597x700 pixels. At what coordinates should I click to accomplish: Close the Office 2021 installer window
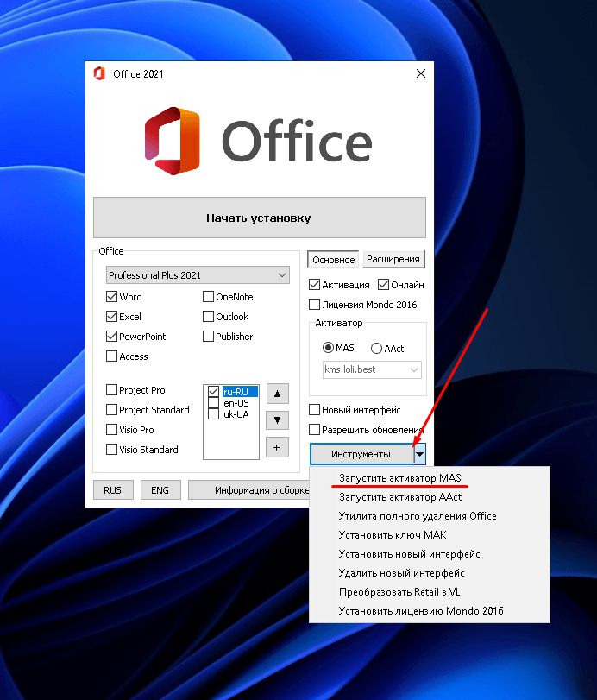coord(421,73)
